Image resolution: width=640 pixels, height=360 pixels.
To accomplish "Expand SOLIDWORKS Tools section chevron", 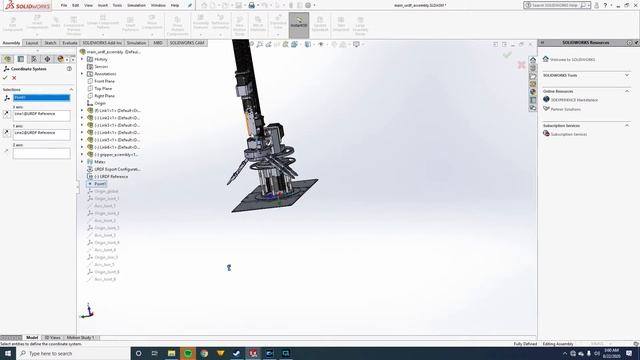I will point(627,76).
